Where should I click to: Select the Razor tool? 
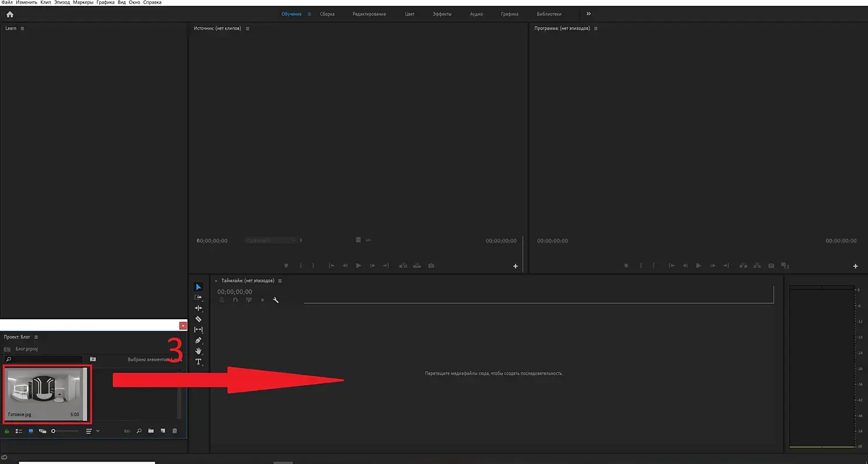click(x=198, y=319)
